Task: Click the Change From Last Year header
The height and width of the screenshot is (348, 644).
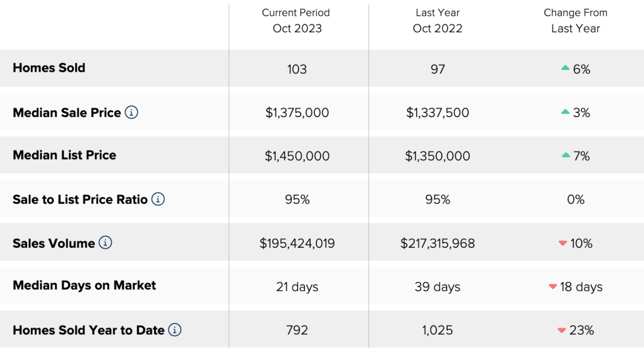Action: pos(576,20)
